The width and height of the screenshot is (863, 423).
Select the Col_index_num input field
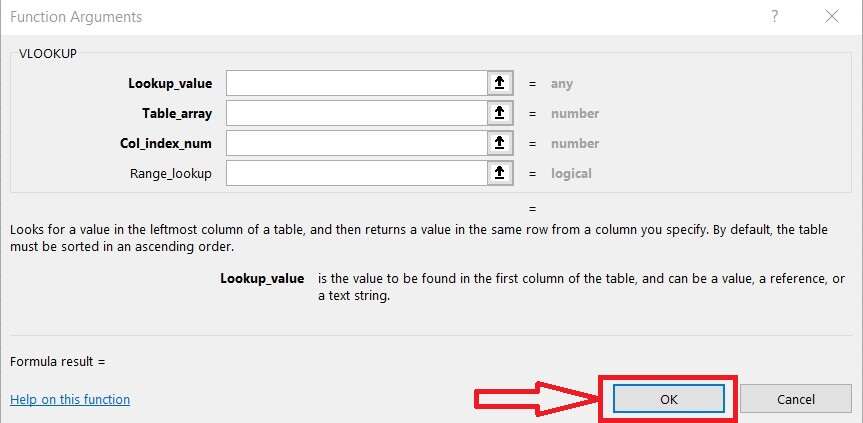[x=356, y=144]
